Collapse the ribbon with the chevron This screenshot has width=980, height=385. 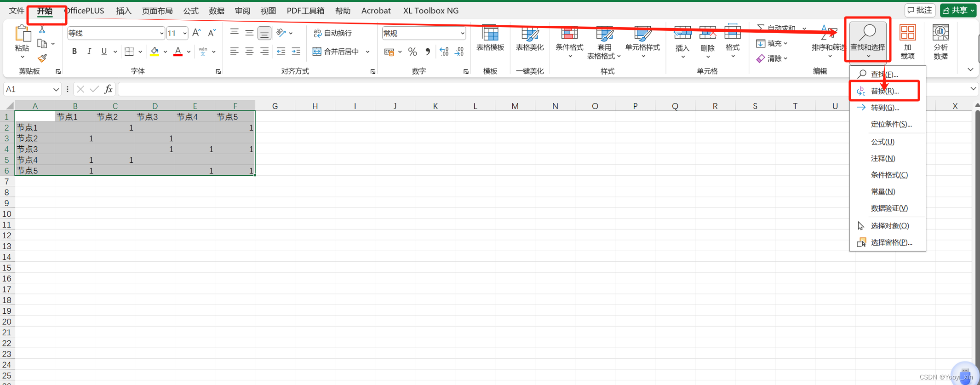(x=970, y=70)
